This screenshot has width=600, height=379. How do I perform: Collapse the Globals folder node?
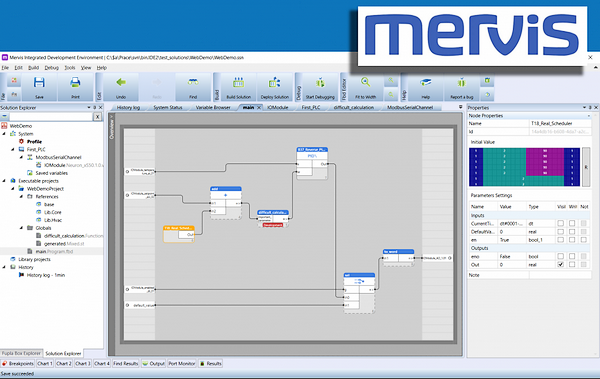tap(21, 228)
